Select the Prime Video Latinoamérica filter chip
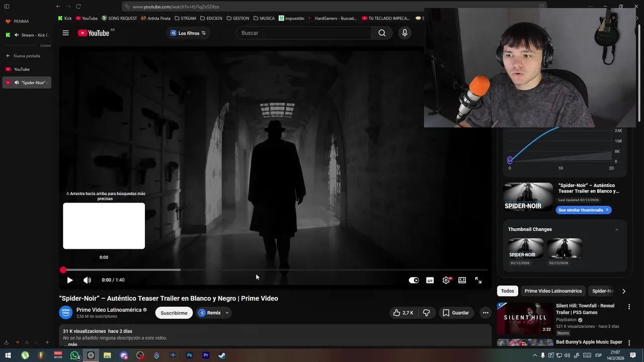Viewport: 644px width, 362px height. click(553, 291)
